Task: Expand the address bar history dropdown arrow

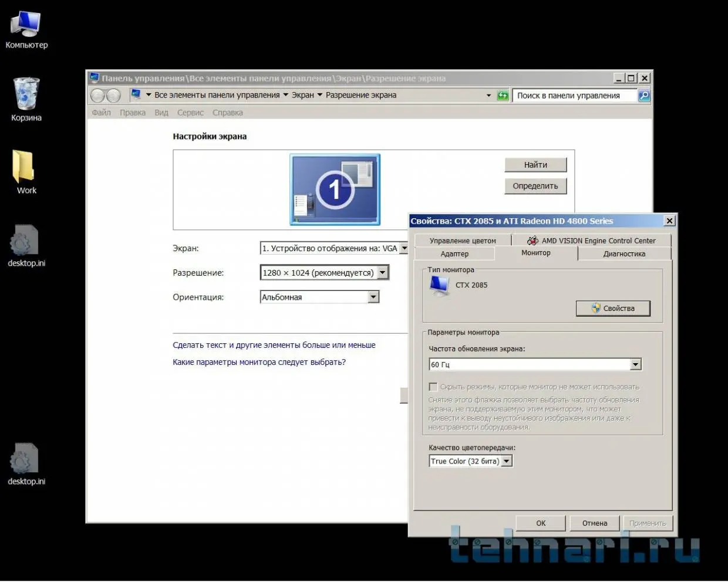Action: pos(488,95)
